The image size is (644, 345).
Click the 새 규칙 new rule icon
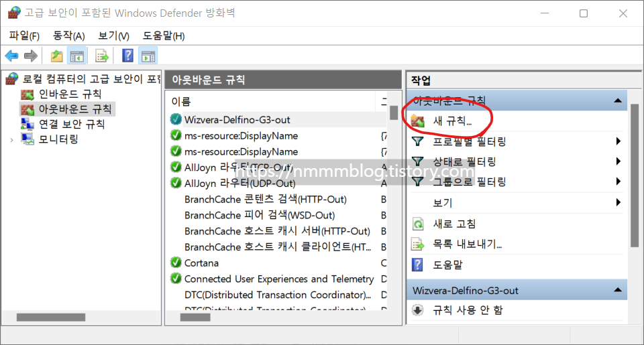[418, 121]
